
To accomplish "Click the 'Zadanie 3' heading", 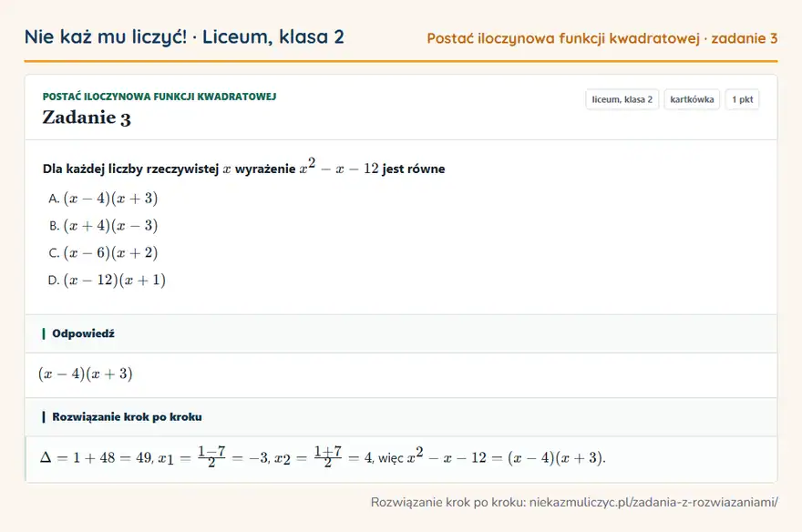I will 87,118.
